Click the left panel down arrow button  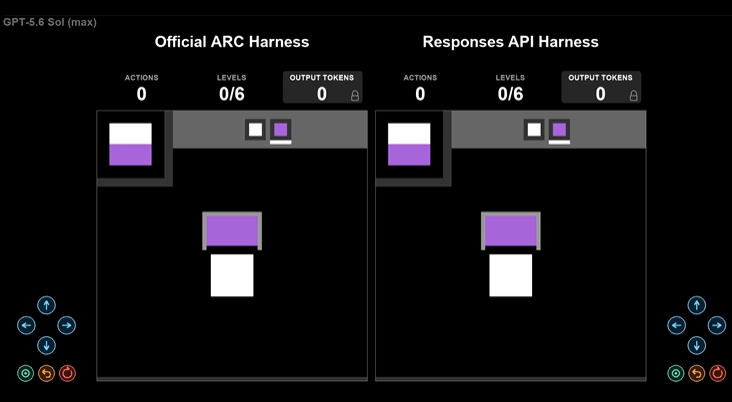tap(46, 346)
